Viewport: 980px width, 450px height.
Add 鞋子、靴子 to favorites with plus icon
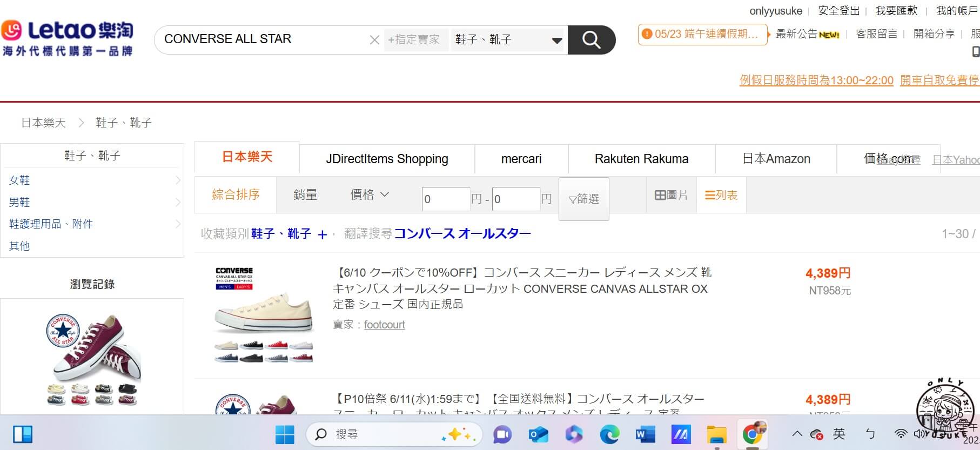(323, 234)
